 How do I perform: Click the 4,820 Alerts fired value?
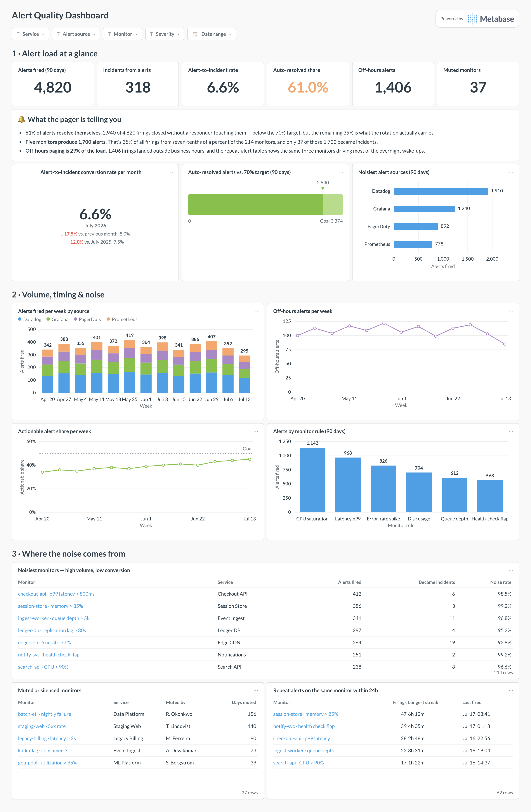click(53, 88)
